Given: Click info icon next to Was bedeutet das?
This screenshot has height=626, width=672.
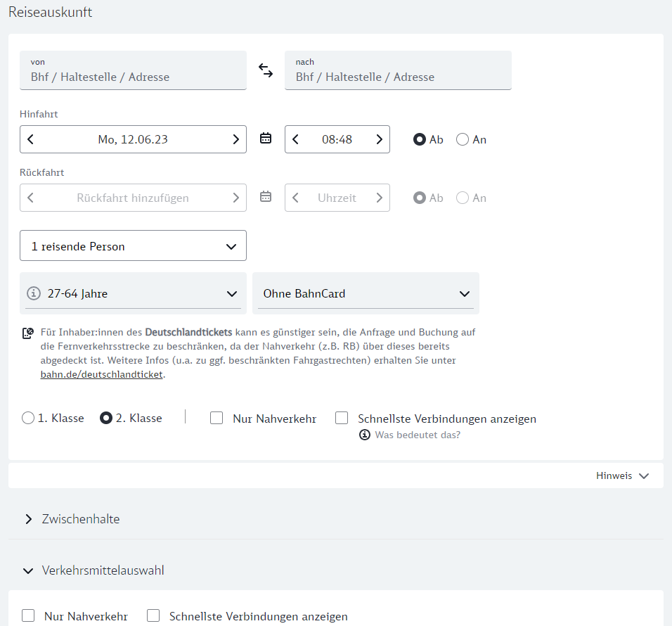Looking at the screenshot, I should pos(365,435).
